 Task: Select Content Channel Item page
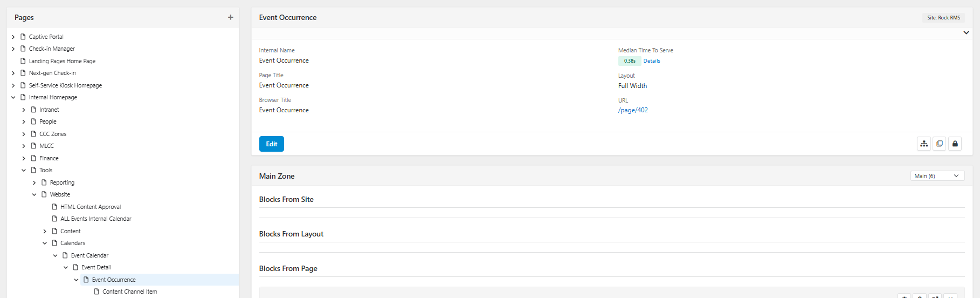[x=130, y=292]
